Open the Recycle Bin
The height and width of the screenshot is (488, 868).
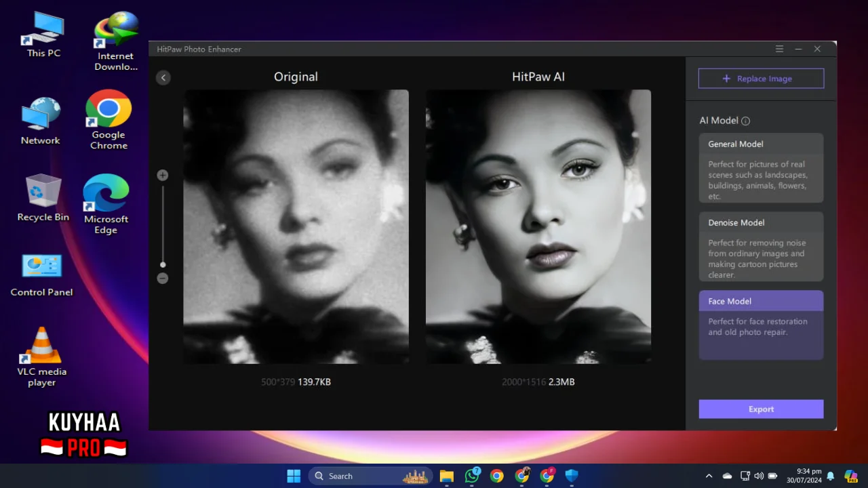pos(43,197)
